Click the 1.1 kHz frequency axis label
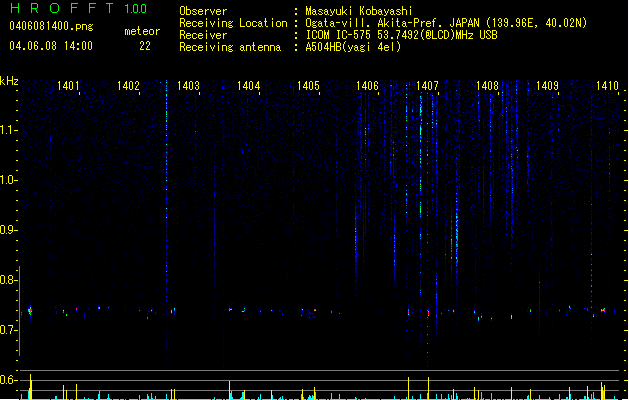The image size is (629, 400). click(8, 130)
